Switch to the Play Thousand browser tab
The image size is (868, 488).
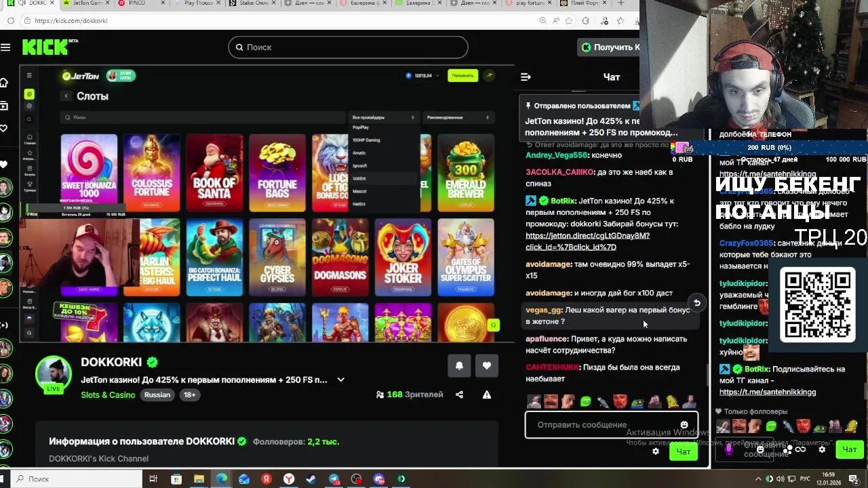[x=197, y=3]
